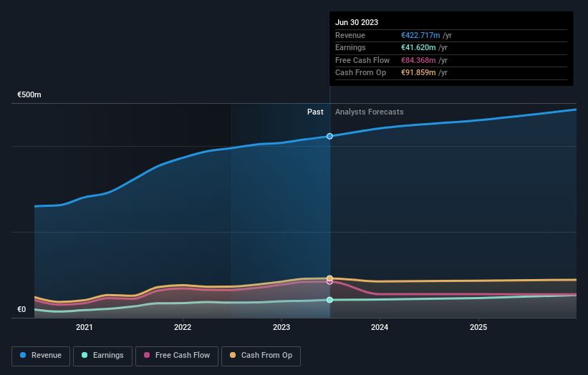
Task: Click the teal Earnings legend dot
Action: [85, 355]
